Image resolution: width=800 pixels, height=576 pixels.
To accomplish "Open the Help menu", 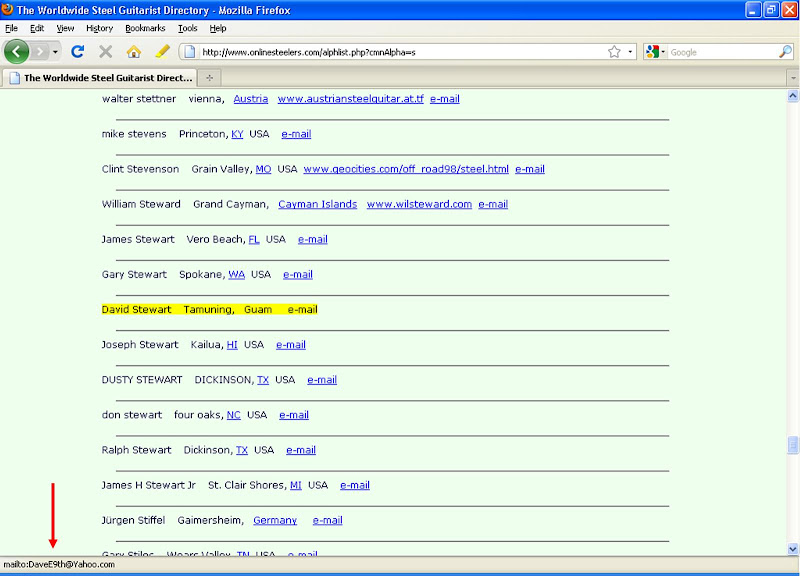I will tap(218, 28).
